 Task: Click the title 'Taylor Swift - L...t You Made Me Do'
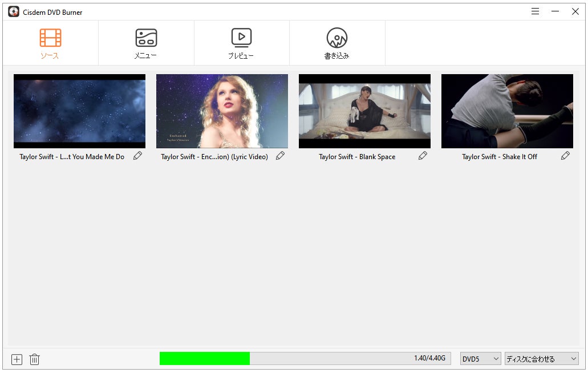click(72, 157)
